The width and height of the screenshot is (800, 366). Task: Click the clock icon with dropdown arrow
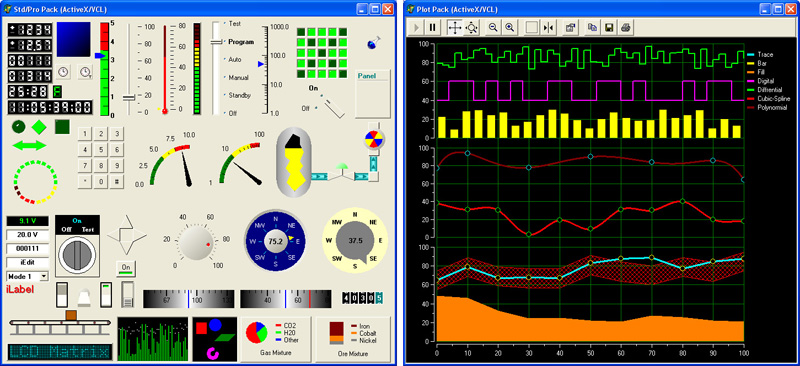(x=85, y=72)
